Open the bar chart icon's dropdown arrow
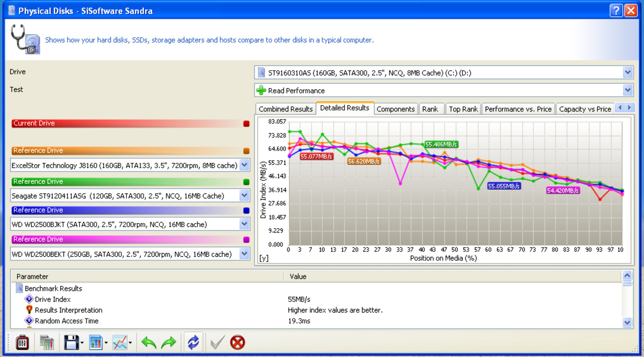This screenshot has height=357, width=644. [106, 342]
